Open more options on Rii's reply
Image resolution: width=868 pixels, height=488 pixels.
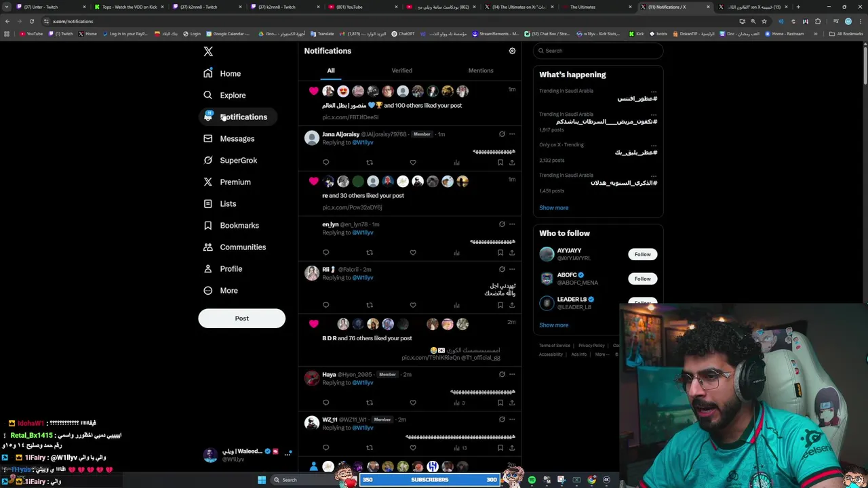click(512, 269)
